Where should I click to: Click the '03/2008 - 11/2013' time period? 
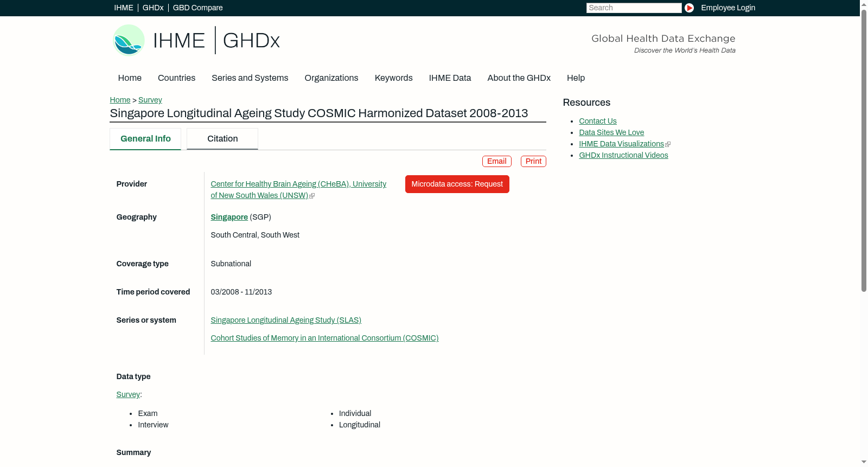[241, 292]
